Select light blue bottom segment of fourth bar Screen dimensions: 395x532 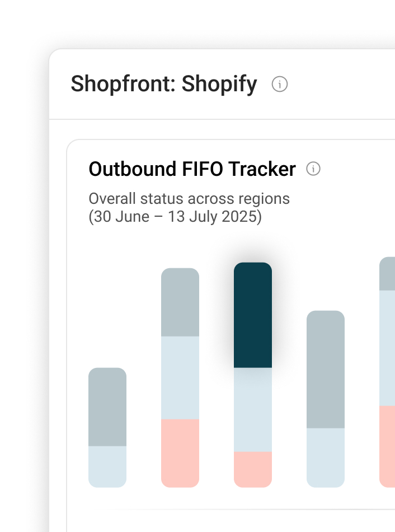point(326,457)
